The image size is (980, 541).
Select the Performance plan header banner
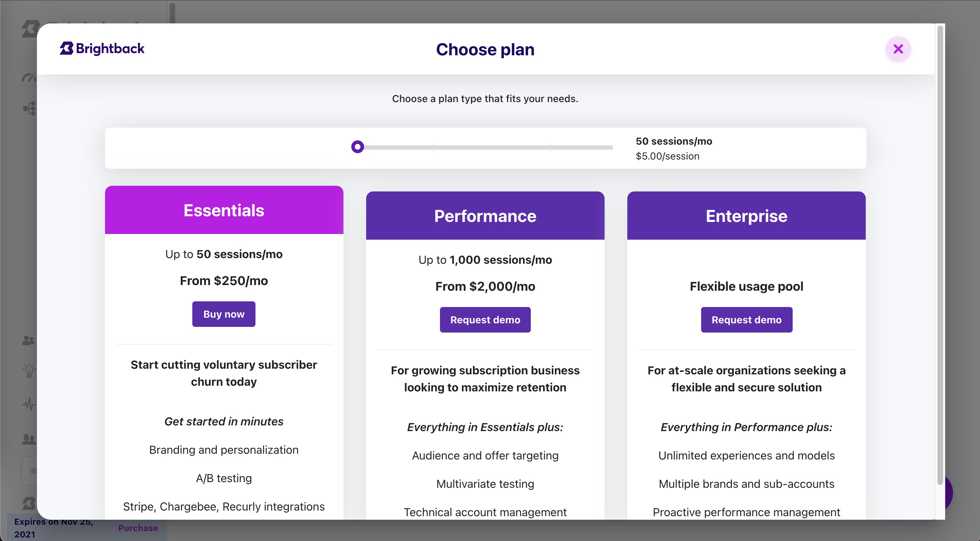coord(485,216)
